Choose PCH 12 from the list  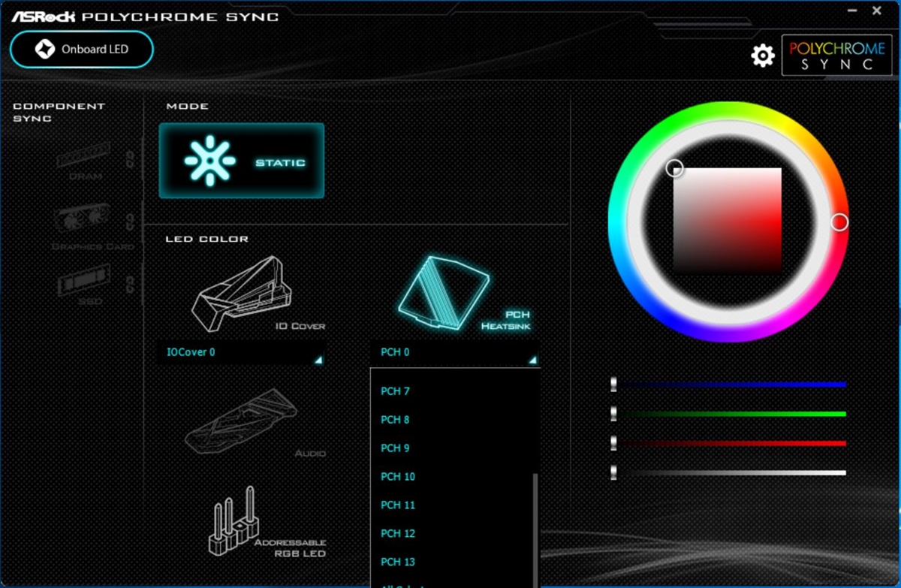[397, 534]
